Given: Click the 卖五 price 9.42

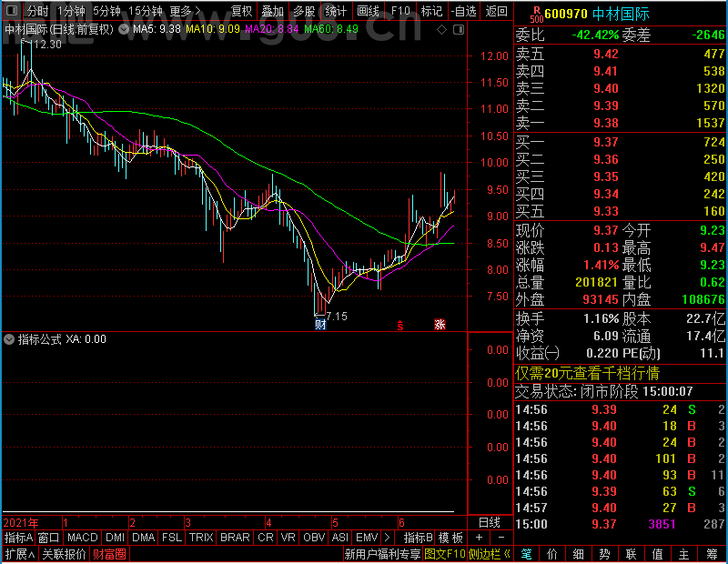Looking at the screenshot, I should (606, 54).
